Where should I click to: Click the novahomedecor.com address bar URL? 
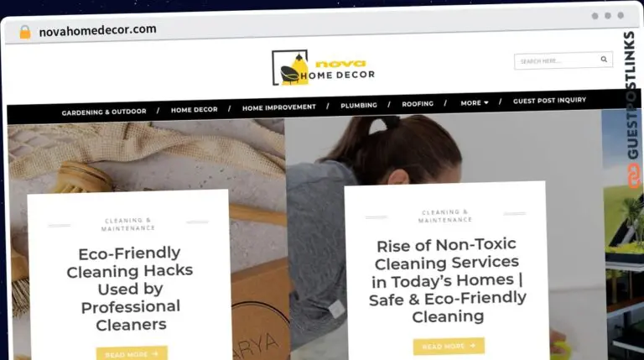point(98,30)
